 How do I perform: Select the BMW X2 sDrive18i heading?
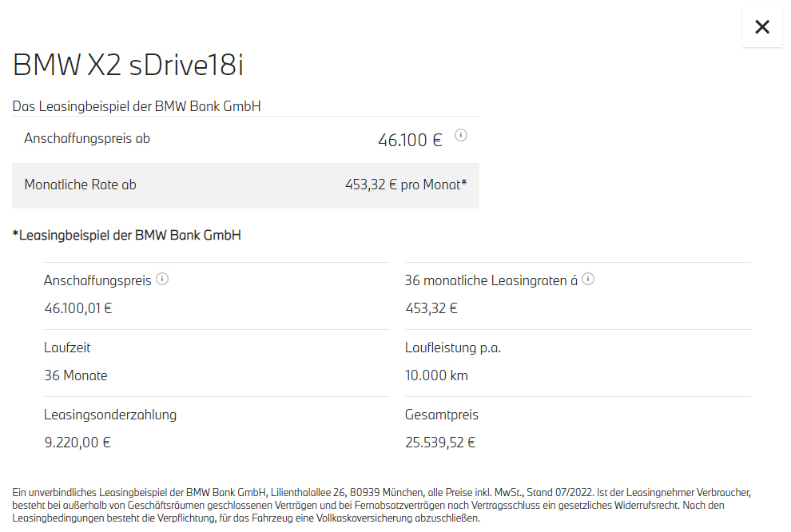(128, 65)
